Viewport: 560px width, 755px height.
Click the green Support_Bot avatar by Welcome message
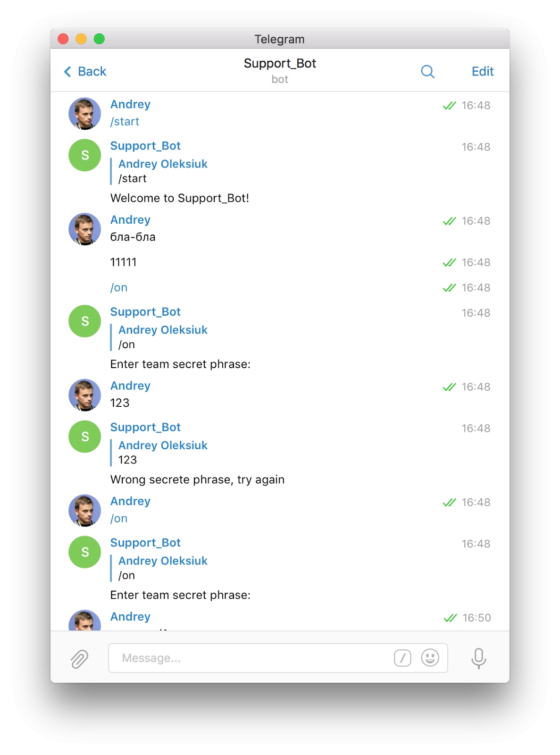pyautogui.click(x=85, y=155)
